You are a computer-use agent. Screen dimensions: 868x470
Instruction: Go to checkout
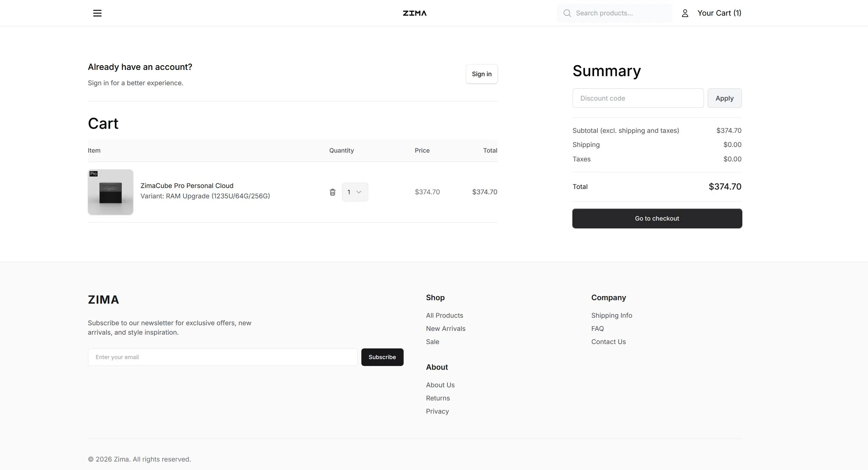(x=657, y=219)
